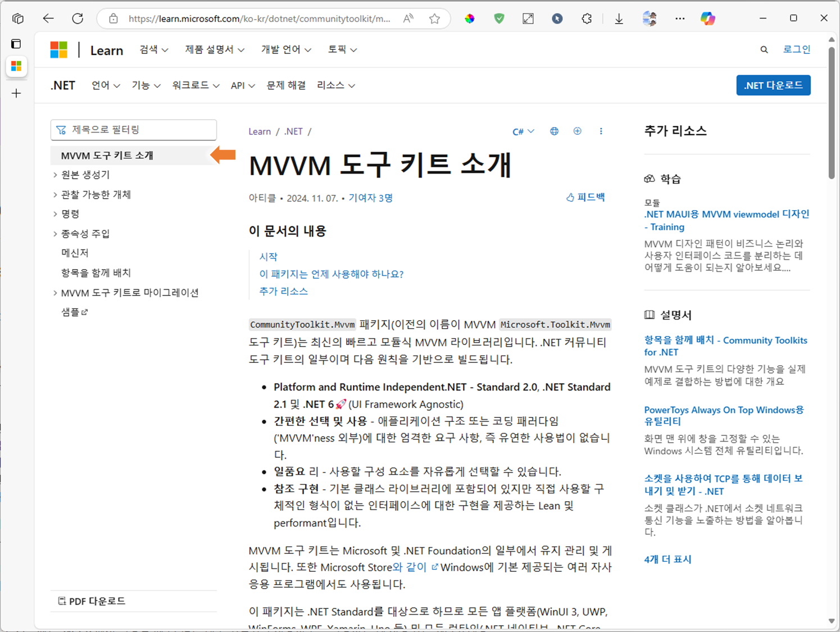
Task: Open the screenshot resize extension icon
Action: 528,19
